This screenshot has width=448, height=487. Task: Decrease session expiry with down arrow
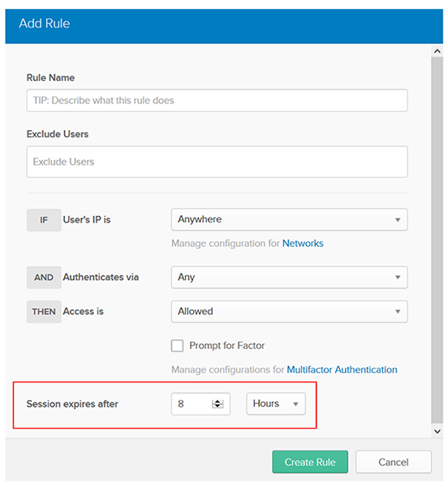tap(218, 406)
